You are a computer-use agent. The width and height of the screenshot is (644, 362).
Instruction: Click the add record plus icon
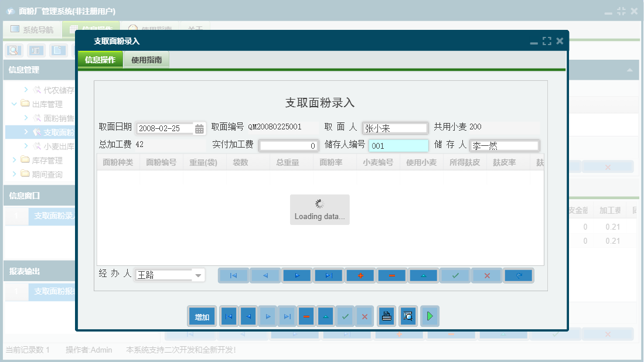[360, 275]
